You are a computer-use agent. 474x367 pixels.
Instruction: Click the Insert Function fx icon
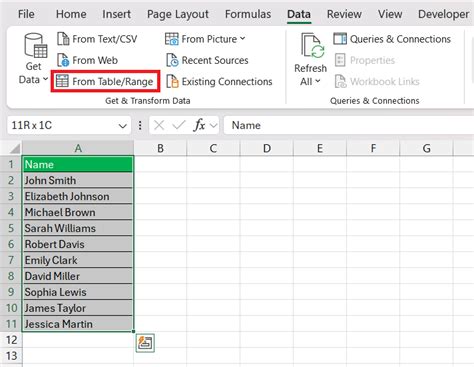[199, 125]
